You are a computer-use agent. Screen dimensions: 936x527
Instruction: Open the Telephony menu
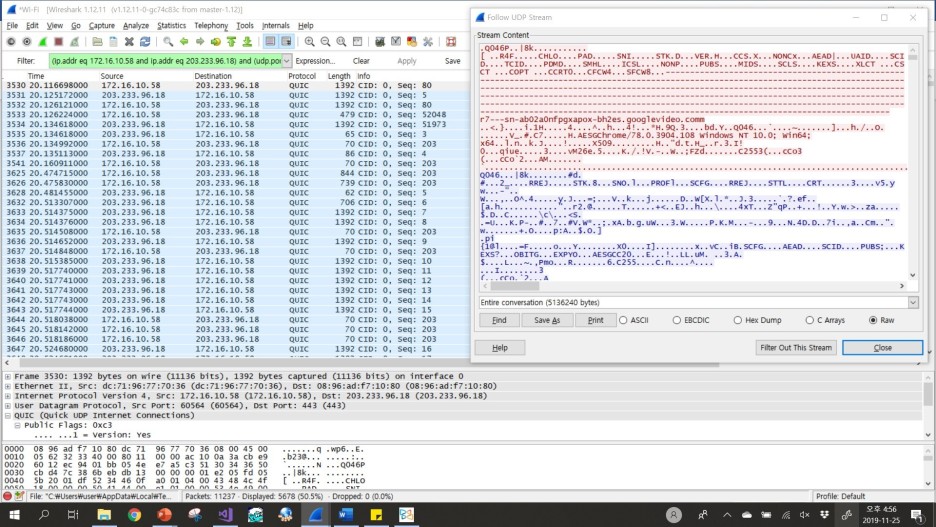[211, 26]
